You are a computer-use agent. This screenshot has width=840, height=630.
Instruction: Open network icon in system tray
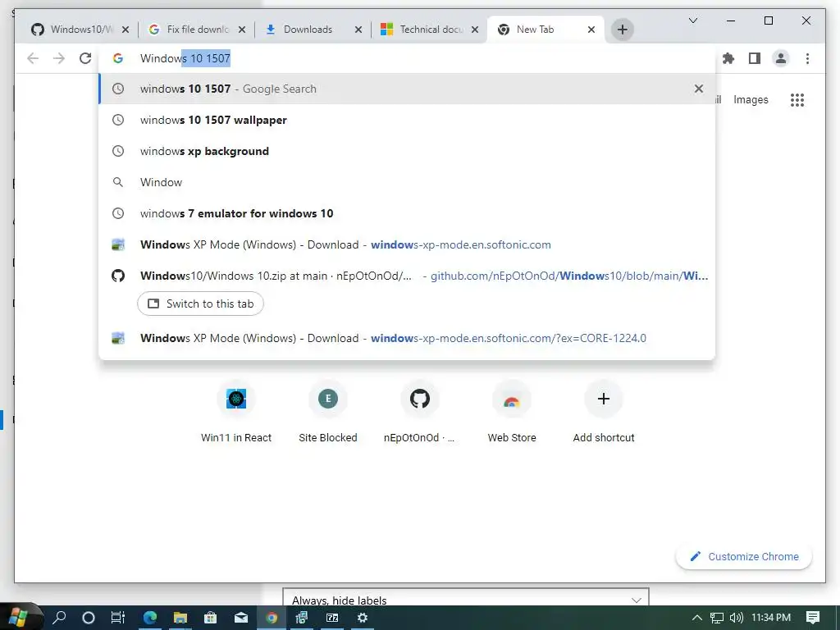(717, 618)
